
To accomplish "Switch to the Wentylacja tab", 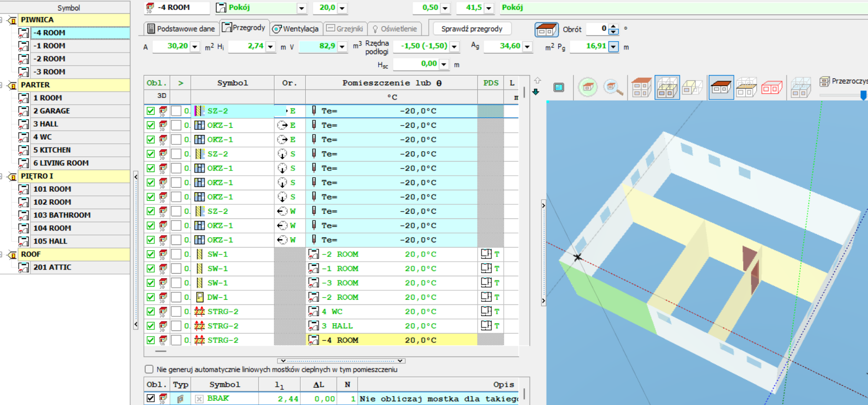I will point(295,29).
